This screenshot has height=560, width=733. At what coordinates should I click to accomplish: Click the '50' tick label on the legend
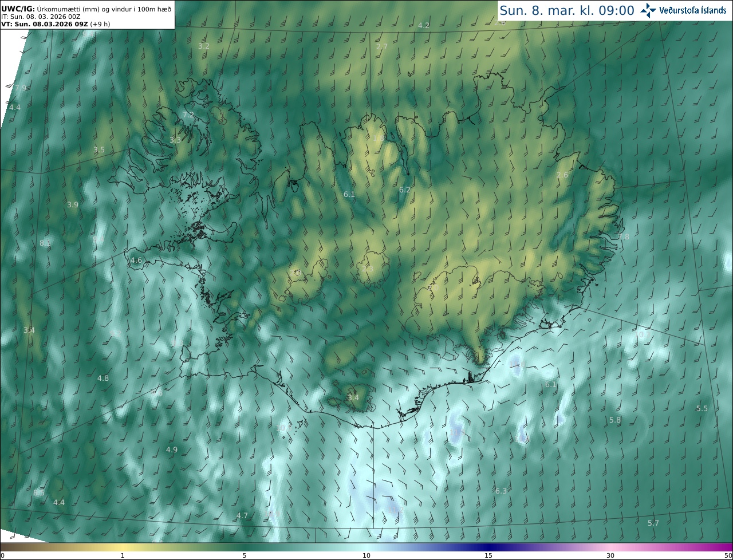(728, 555)
